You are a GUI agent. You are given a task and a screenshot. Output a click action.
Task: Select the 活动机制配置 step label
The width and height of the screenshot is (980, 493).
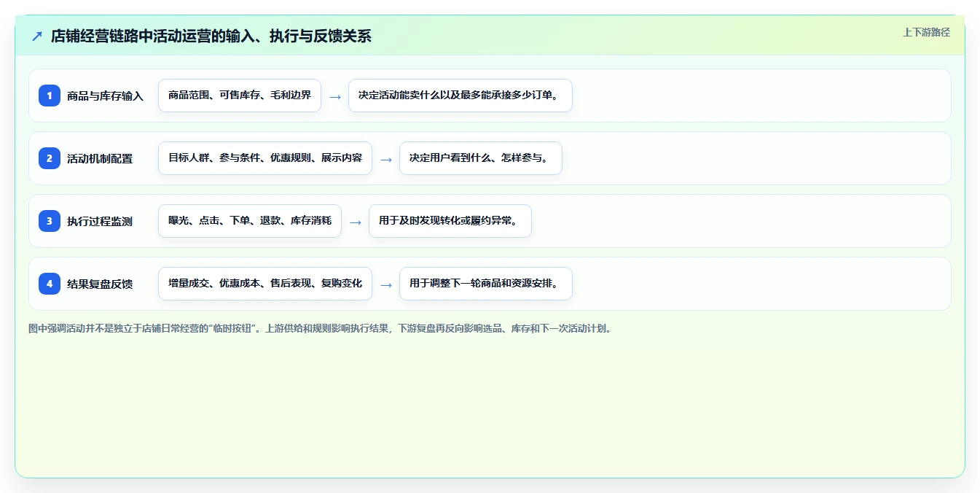[x=100, y=158]
